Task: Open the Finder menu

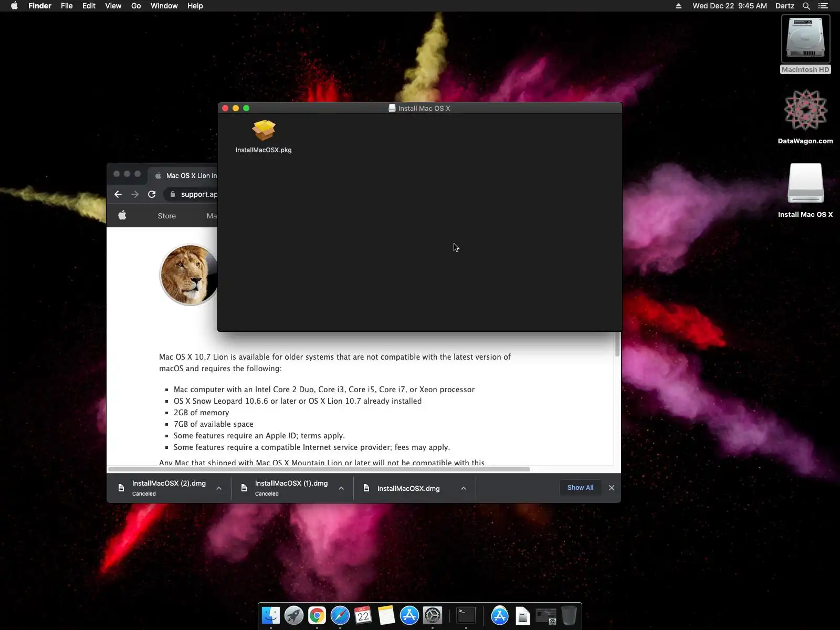Action: [40, 6]
